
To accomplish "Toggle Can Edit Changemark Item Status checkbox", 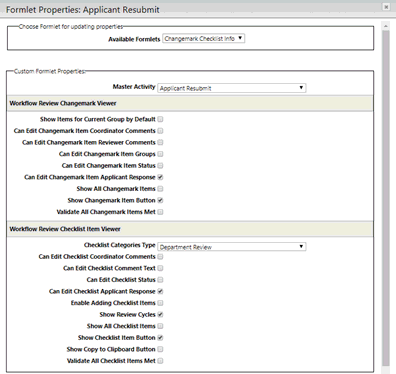I will coord(160,165).
